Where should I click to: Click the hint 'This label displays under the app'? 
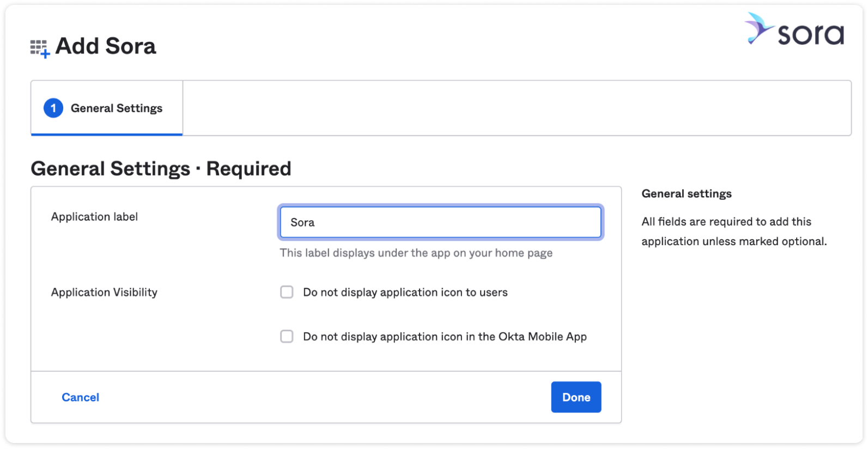(416, 253)
